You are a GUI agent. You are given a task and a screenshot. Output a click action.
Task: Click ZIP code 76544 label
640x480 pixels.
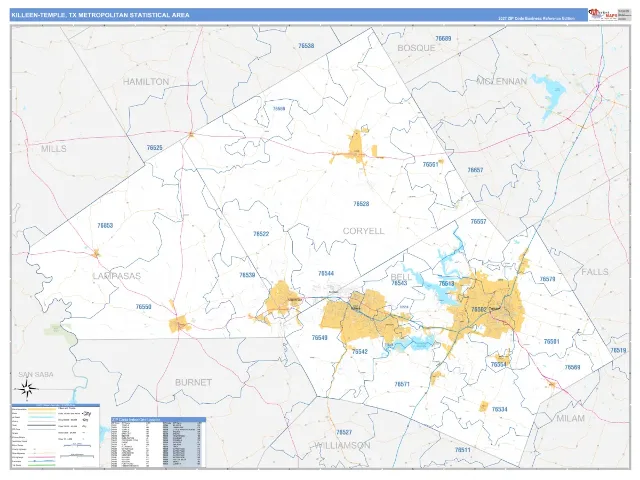click(x=326, y=273)
